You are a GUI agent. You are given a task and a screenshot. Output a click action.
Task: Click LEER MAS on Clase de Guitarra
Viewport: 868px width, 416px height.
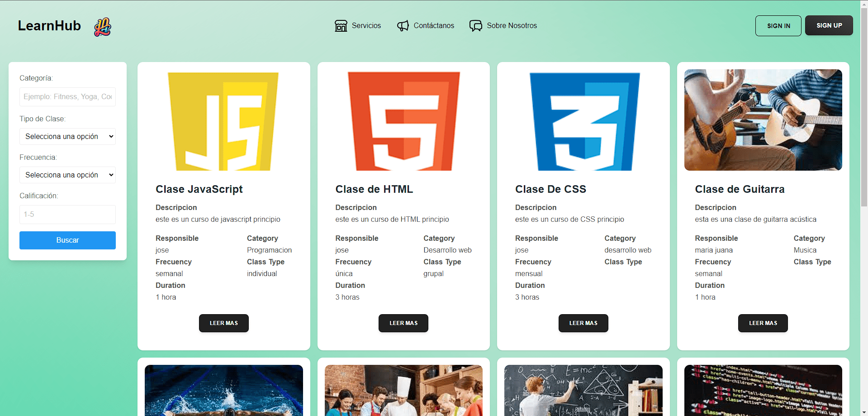tap(763, 323)
